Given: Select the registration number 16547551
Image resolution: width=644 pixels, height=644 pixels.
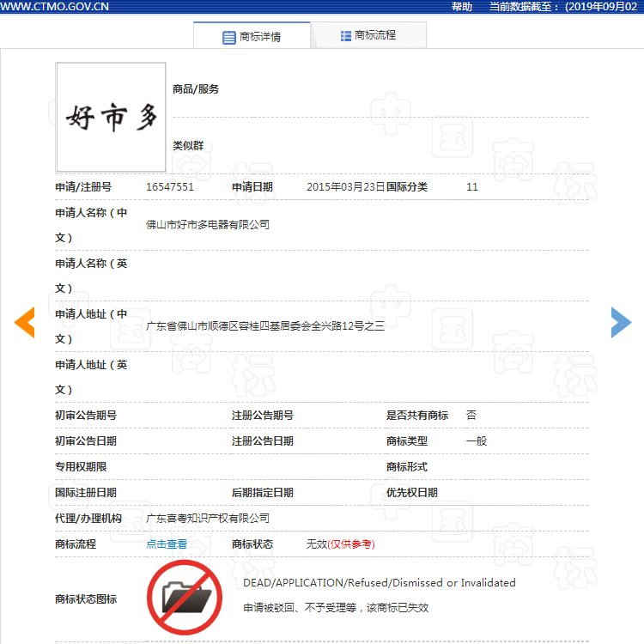Looking at the screenshot, I should tap(170, 187).
